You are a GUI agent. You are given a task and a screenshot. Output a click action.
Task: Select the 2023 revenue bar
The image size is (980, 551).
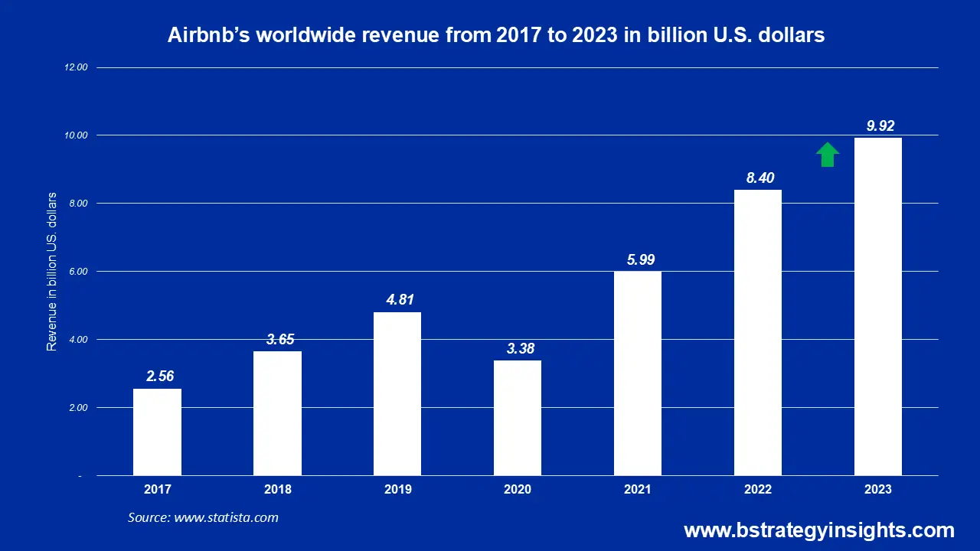(x=877, y=306)
